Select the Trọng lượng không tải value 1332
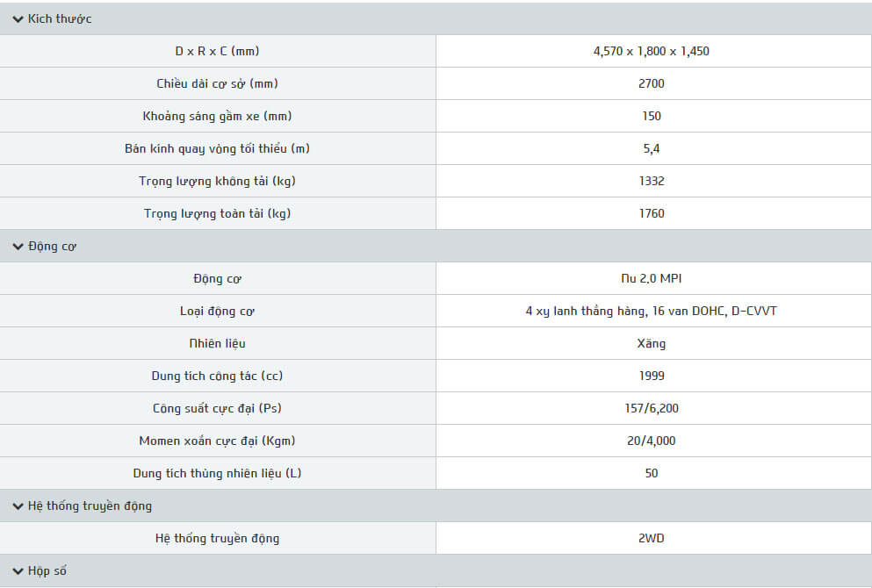The image size is (872, 588). [652, 181]
